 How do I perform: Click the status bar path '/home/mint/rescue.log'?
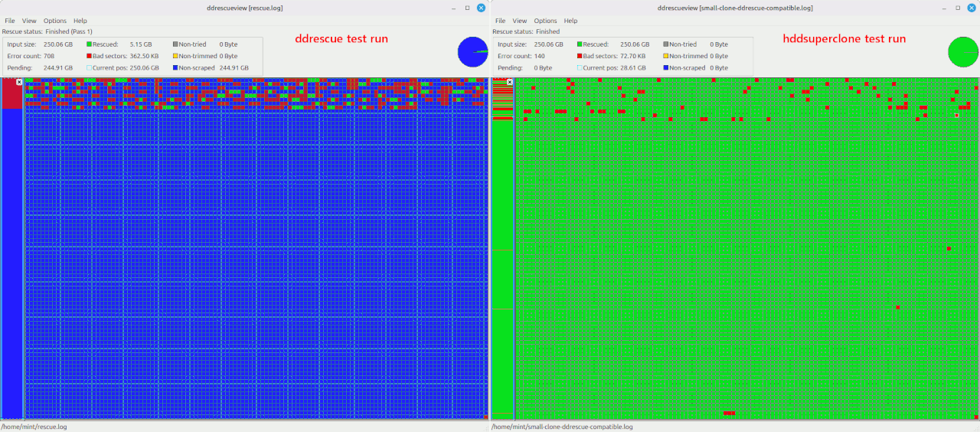(x=34, y=427)
